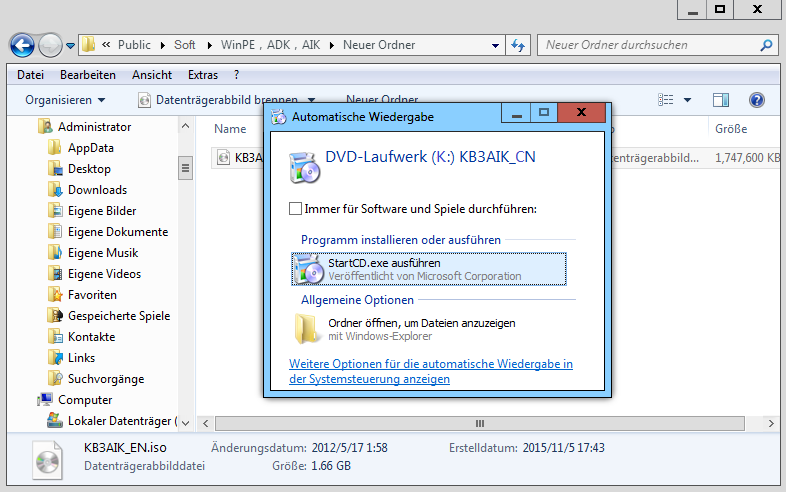Run StartCD.exe ausführen option
786x492 pixels.
[429, 269]
